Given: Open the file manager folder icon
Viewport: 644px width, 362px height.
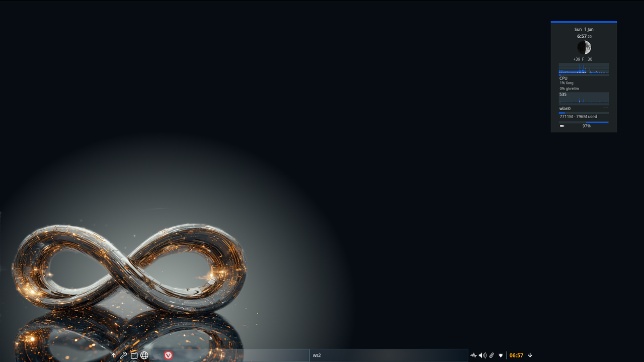Looking at the screenshot, I should [134, 355].
